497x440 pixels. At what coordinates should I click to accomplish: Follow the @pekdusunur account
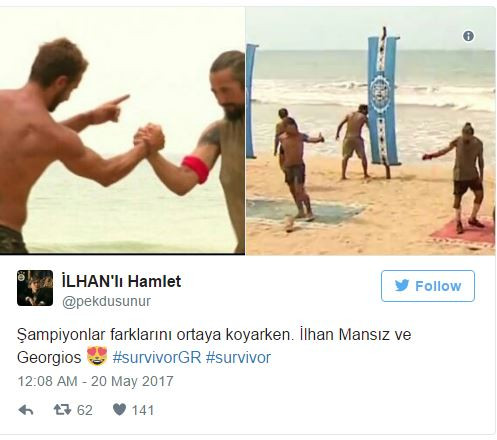428,286
